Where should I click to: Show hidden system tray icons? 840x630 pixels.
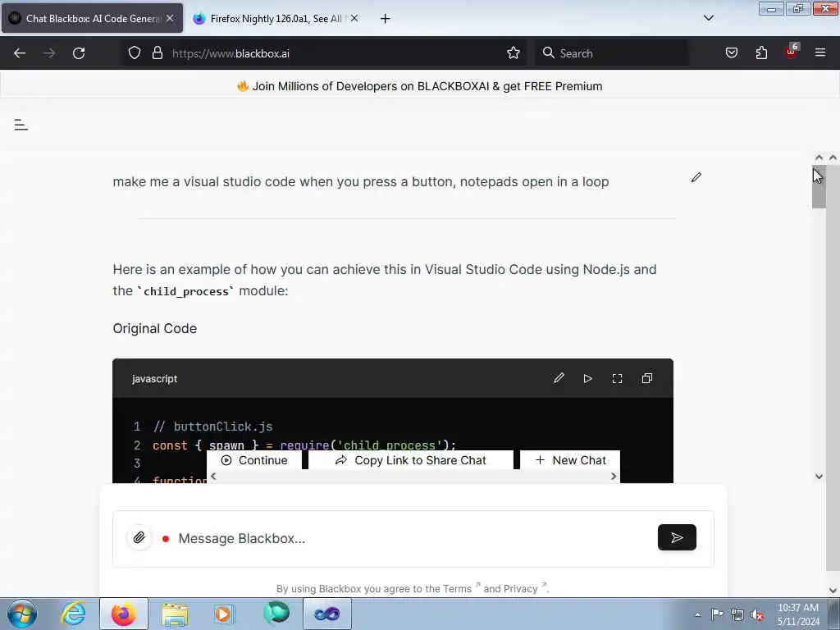click(697, 615)
